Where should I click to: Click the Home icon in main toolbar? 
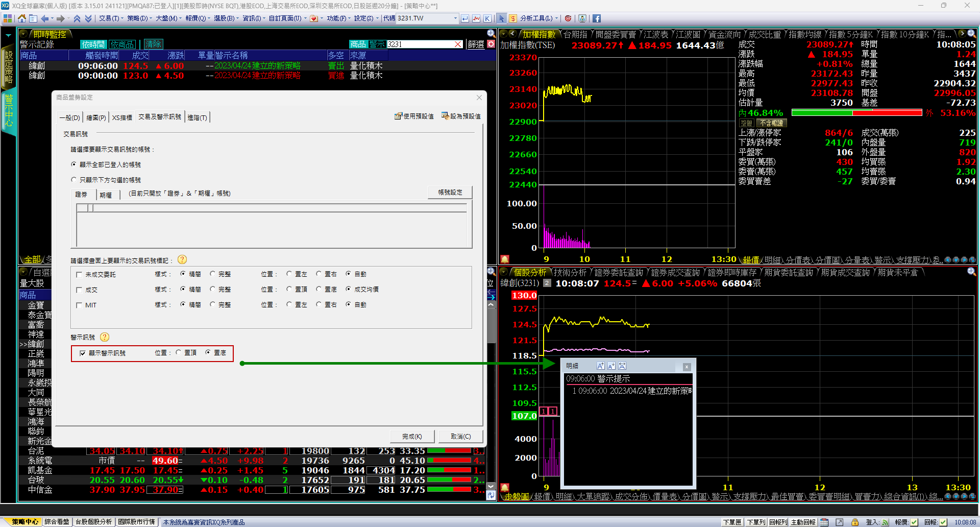21,18
